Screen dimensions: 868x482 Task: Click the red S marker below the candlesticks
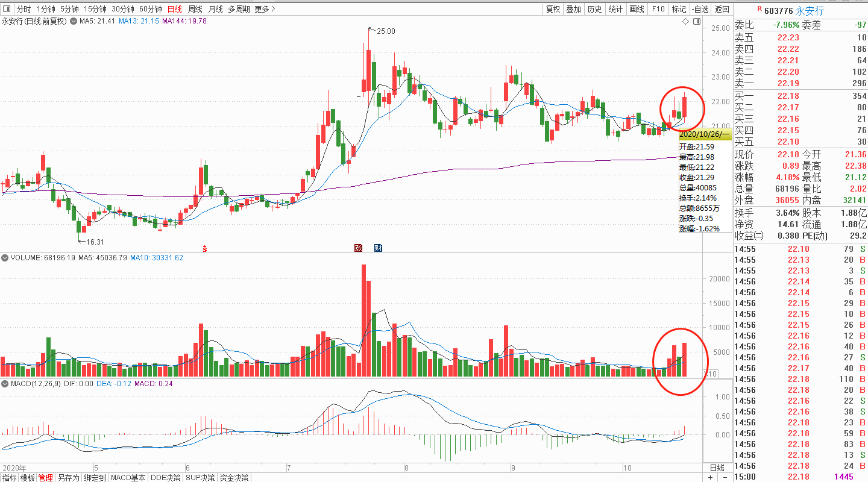pos(205,248)
